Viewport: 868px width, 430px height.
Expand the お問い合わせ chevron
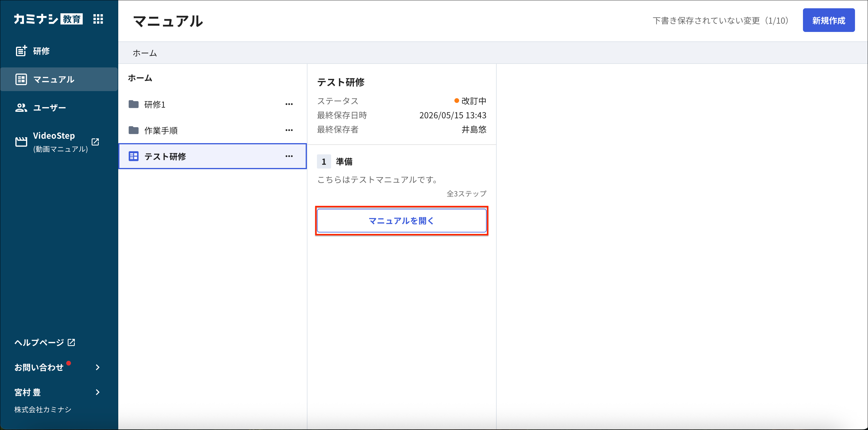pyautogui.click(x=98, y=367)
